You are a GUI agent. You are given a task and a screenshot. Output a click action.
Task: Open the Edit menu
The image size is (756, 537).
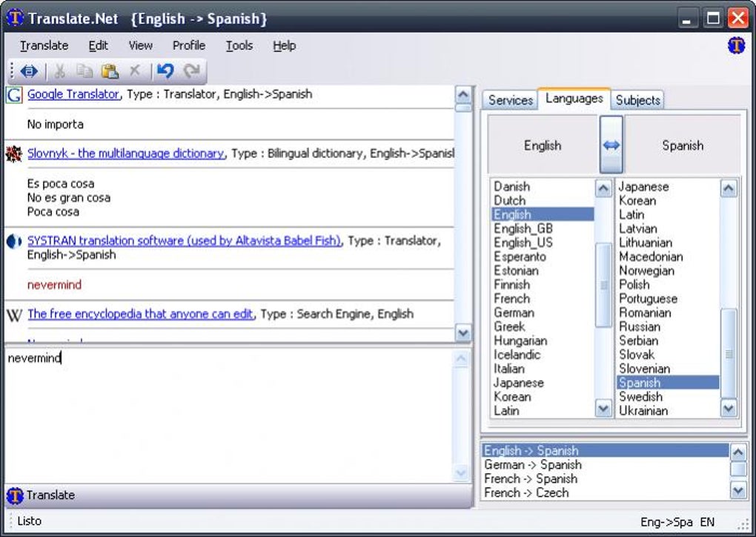(98, 46)
